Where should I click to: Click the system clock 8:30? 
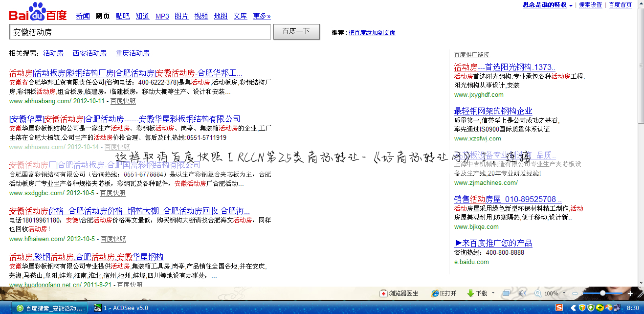pos(633,308)
